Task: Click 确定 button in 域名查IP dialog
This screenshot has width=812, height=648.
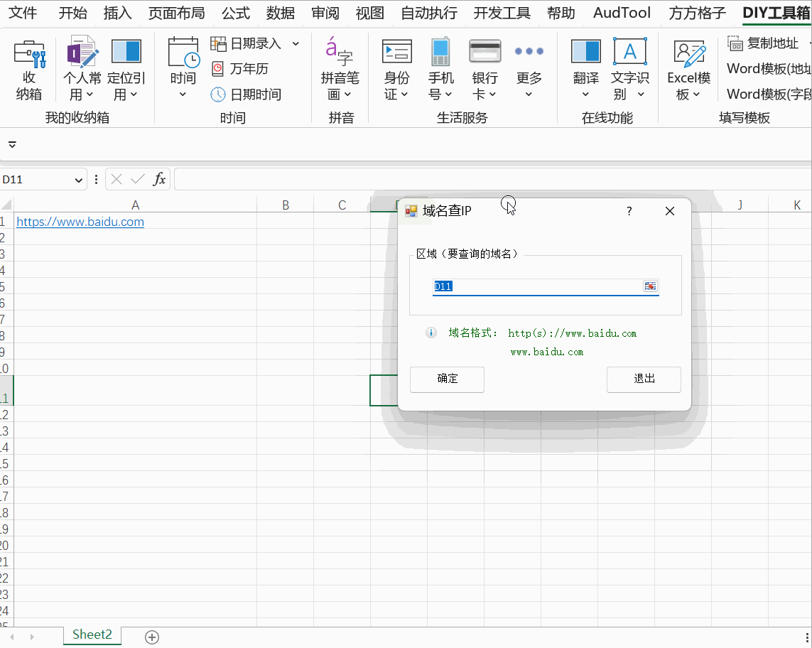Action: coord(447,379)
